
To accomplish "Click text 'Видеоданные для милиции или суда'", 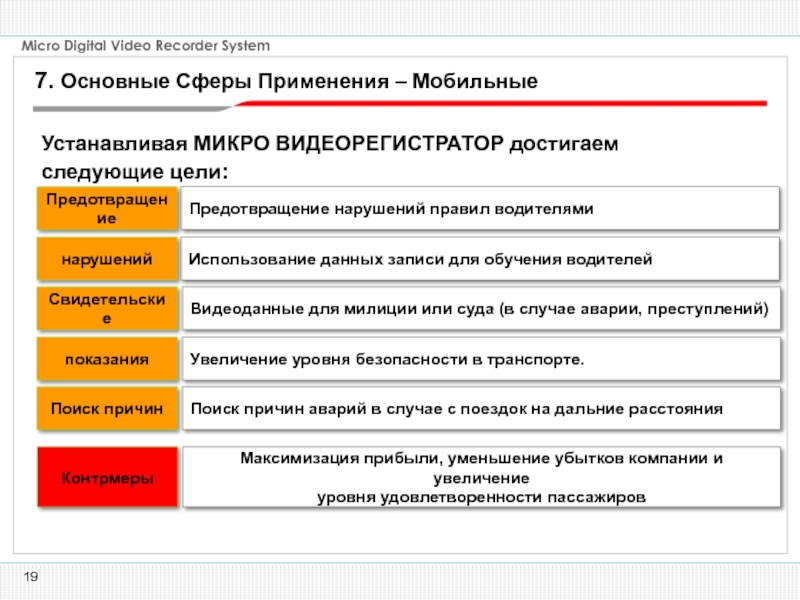I will click(x=342, y=309).
